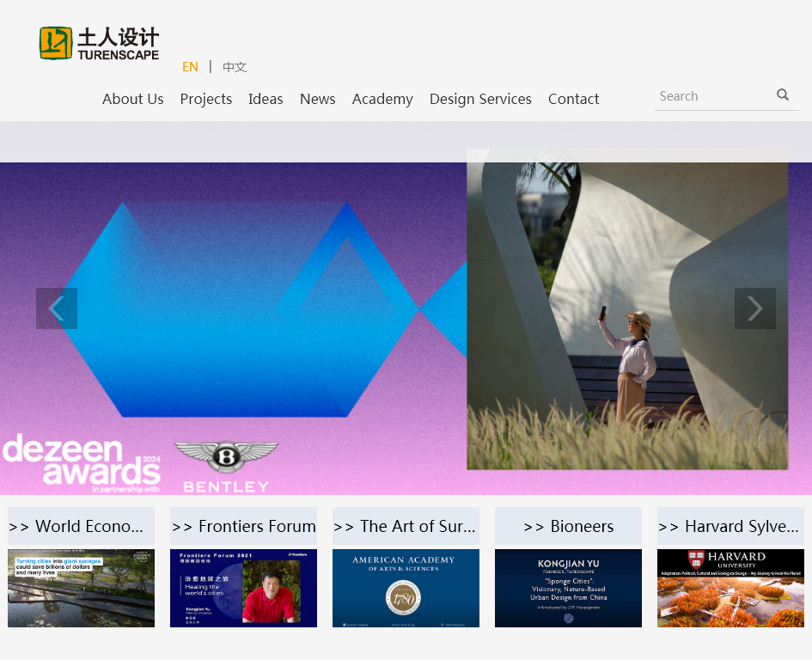Switch language to 中文
This screenshot has width=812, height=660.
[x=235, y=67]
